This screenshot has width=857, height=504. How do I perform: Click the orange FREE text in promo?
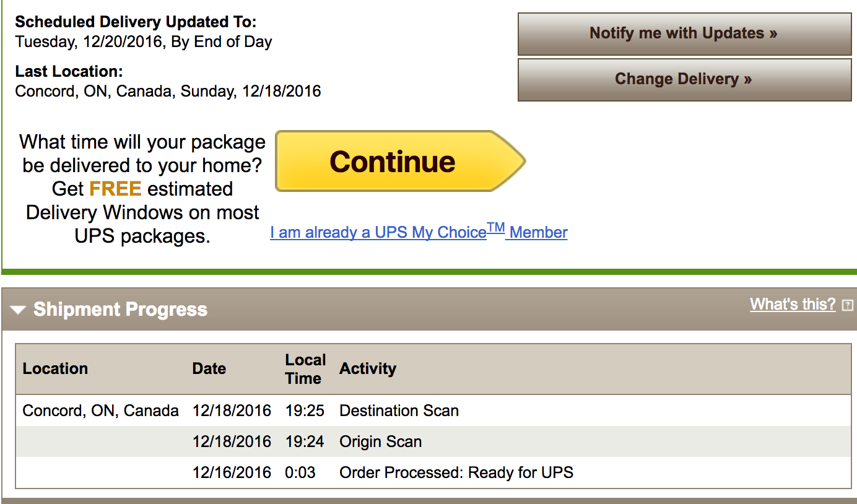click(115, 189)
